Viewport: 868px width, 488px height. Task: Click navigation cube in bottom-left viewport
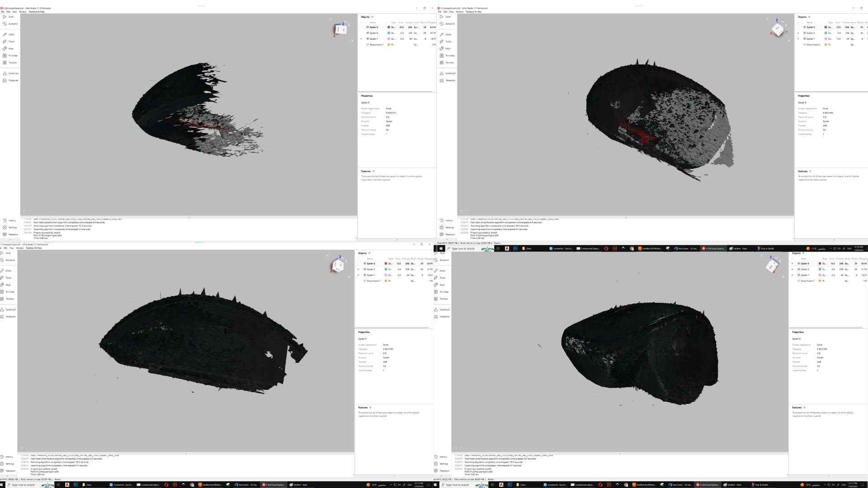(338, 265)
